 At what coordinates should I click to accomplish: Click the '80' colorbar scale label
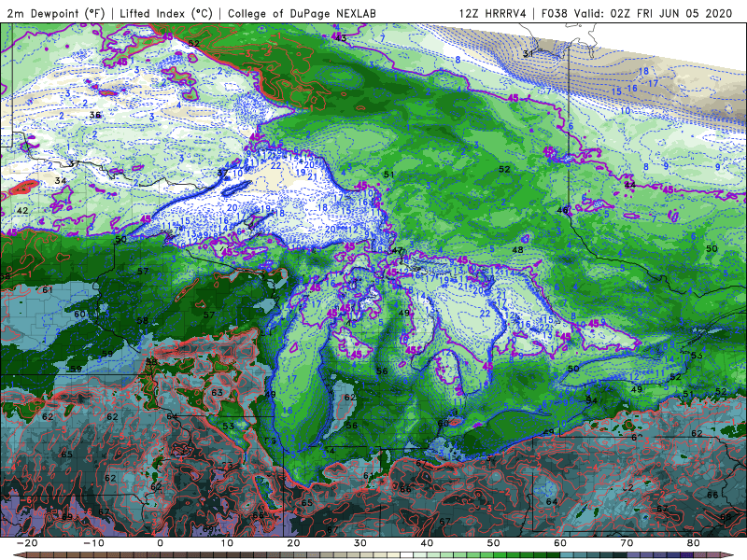(694, 543)
